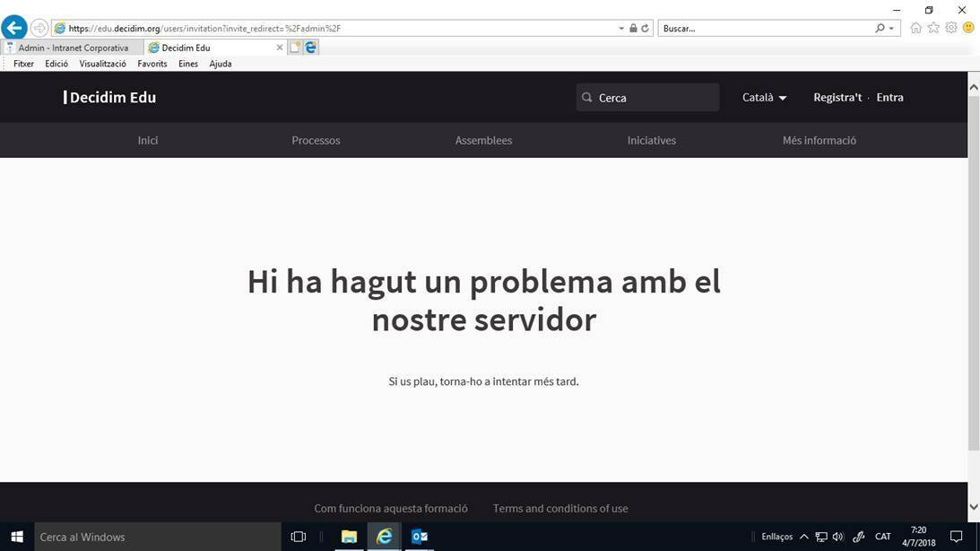980x551 pixels.
Task: Click the page vertical scrollbar down arrow
Action: click(974, 507)
